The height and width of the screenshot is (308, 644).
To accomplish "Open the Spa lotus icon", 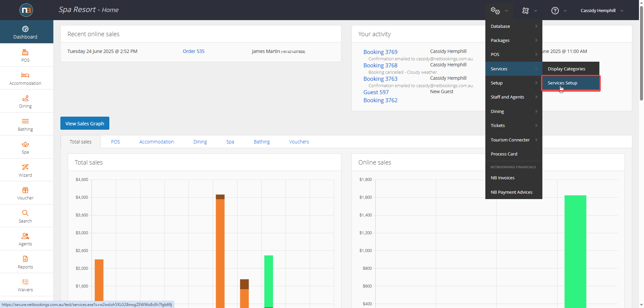I will pos(25,144).
